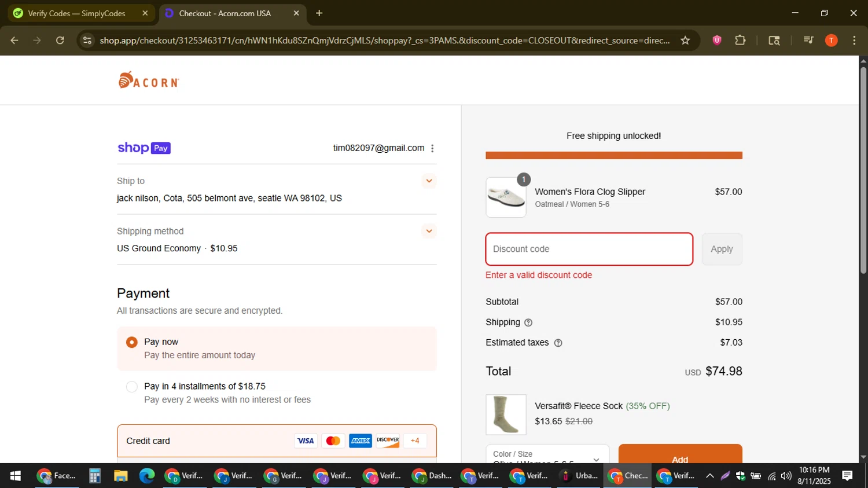868x488 pixels.
Task: Click the Visa card icon
Action: click(305, 441)
